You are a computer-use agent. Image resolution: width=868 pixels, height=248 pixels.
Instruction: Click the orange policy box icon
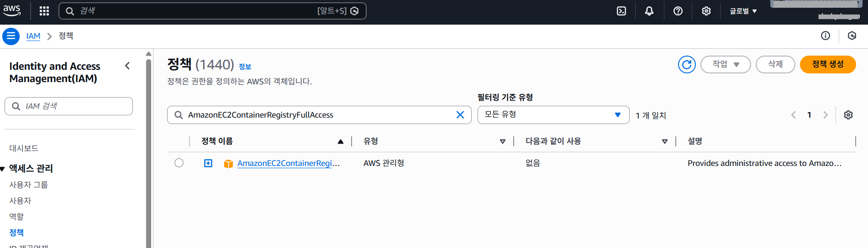click(x=228, y=164)
